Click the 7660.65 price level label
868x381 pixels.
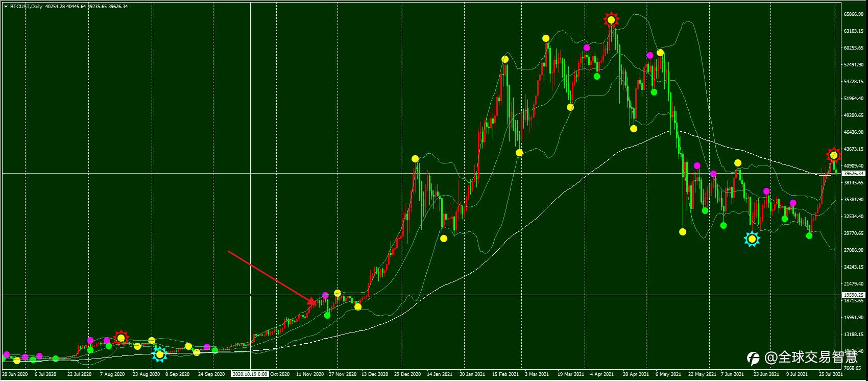pyautogui.click(x=853, y=368)
